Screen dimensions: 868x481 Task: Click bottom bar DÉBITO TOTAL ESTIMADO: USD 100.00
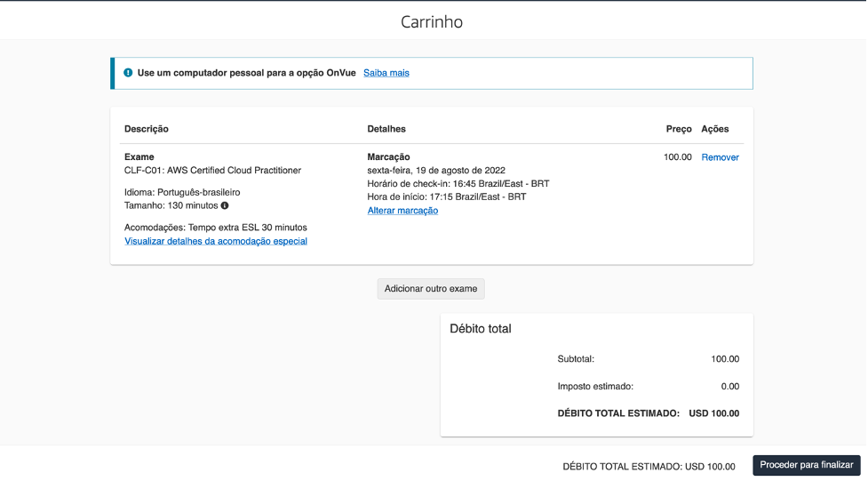[649, 467]
